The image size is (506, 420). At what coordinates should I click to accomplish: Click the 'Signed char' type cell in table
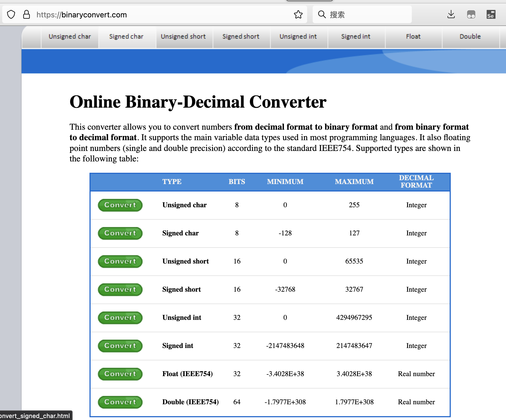point(181,233)
